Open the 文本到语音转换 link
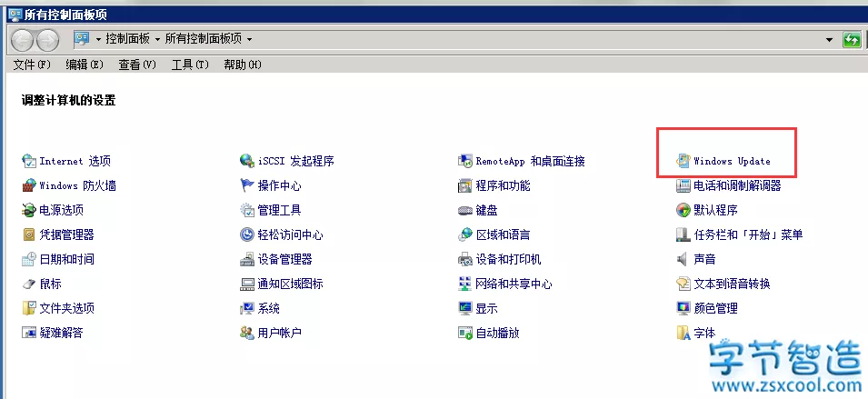Image resolution: width=868 pixels, height=399 pixels. (732, 284)
